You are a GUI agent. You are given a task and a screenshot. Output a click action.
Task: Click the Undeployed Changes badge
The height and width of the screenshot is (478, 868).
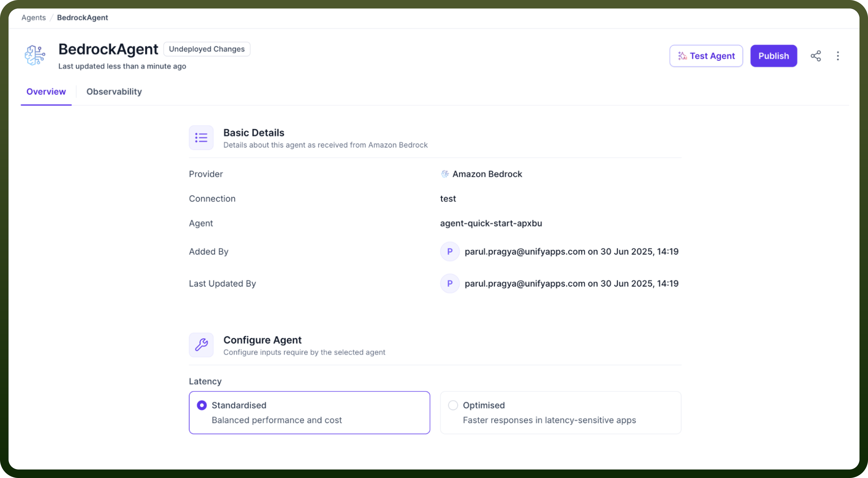click(207, 49)
